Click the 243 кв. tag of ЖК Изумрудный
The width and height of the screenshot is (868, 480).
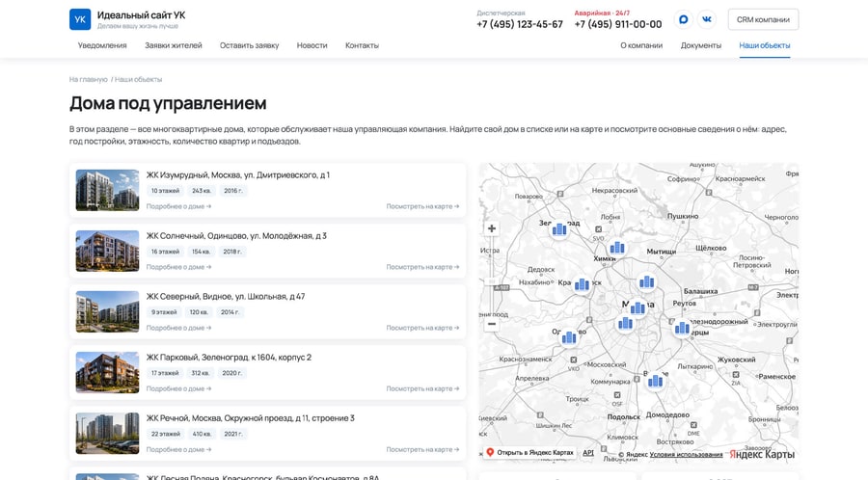202,191
